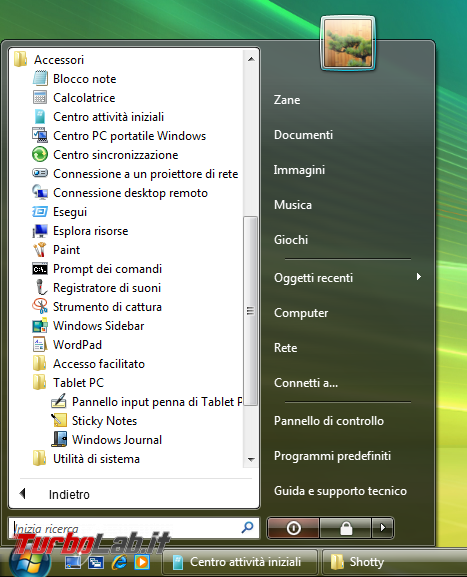
Task: Open Computer from Start menu
Action: [x=301, y=313]
